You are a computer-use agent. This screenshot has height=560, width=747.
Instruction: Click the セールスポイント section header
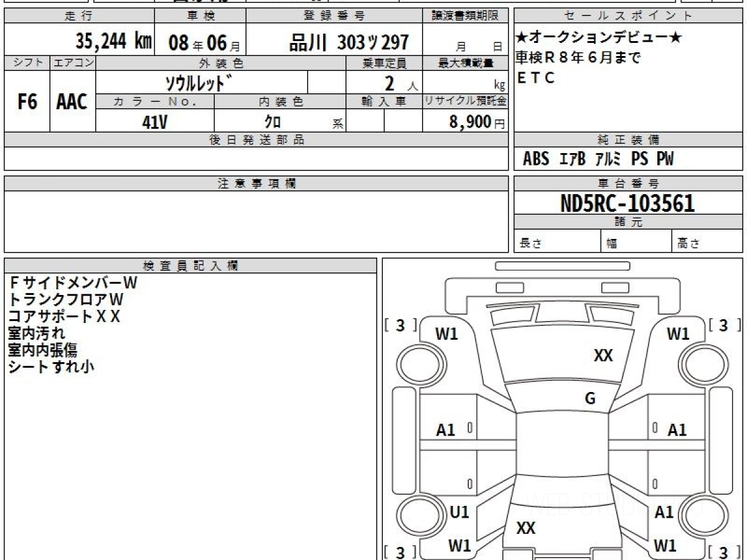[x=629, y=16]
